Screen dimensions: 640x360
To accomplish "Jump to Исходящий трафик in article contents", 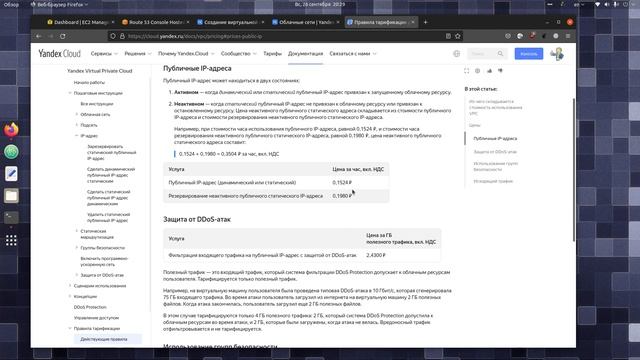I will (493, 181).
